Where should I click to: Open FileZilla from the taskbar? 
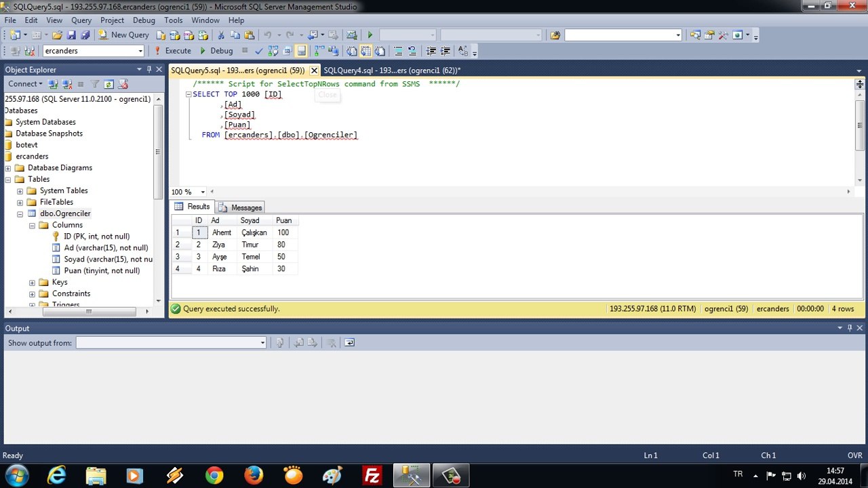point(372,476)
